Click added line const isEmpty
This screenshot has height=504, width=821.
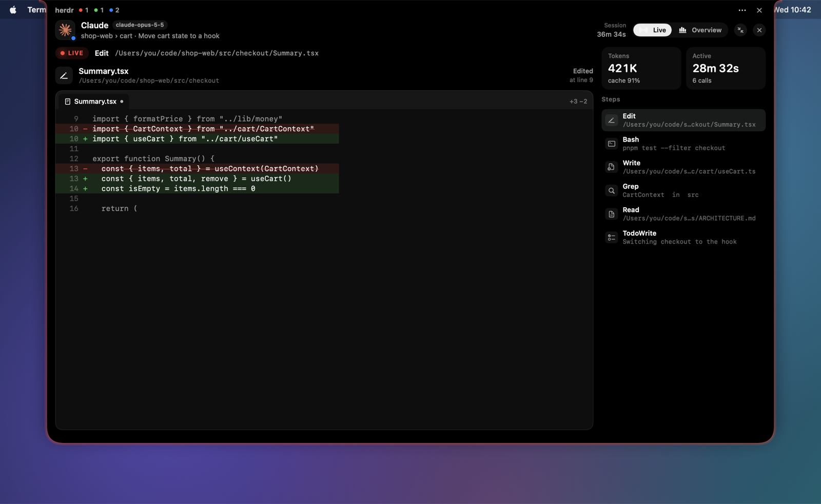pos(197,189)
